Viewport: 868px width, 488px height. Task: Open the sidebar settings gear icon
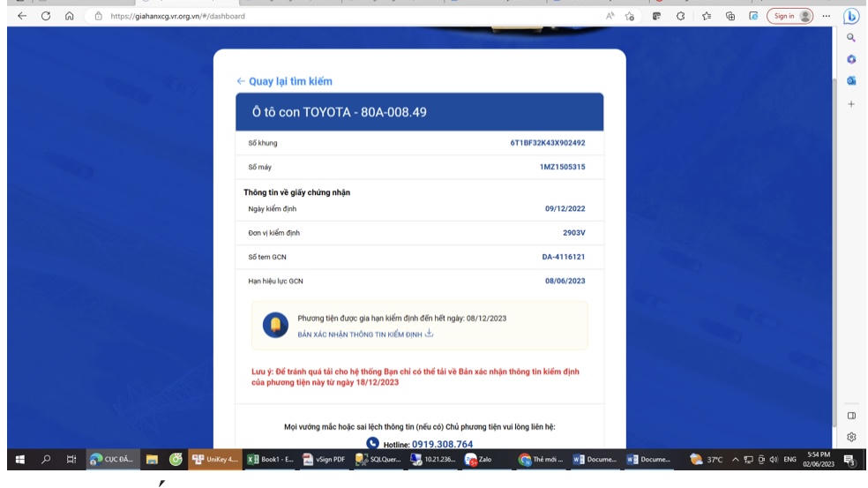point(851,436)
